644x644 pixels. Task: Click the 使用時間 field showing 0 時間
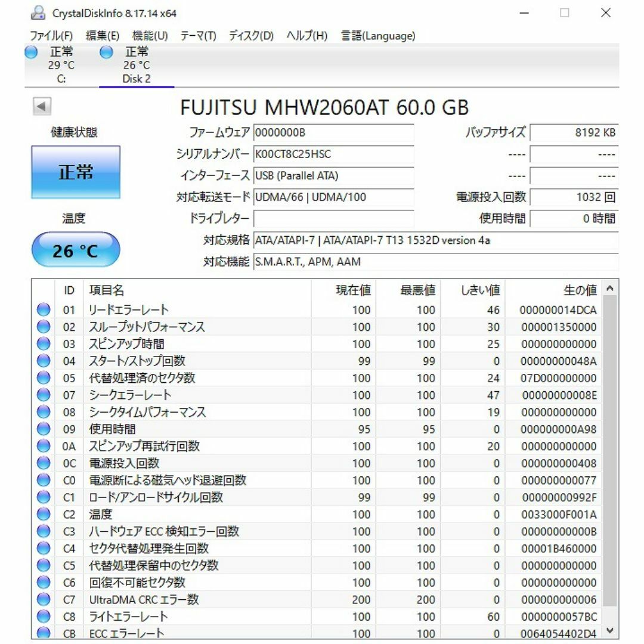point(574,218)
